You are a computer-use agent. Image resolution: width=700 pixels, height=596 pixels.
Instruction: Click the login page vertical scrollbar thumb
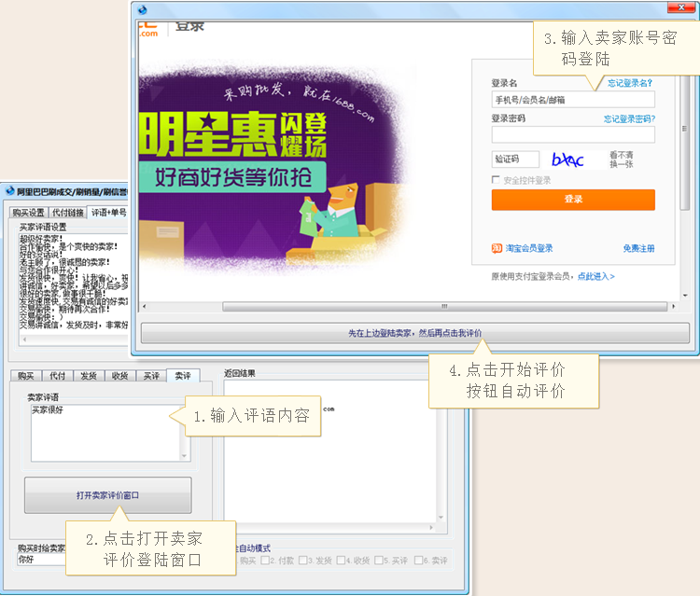(685, 143)
